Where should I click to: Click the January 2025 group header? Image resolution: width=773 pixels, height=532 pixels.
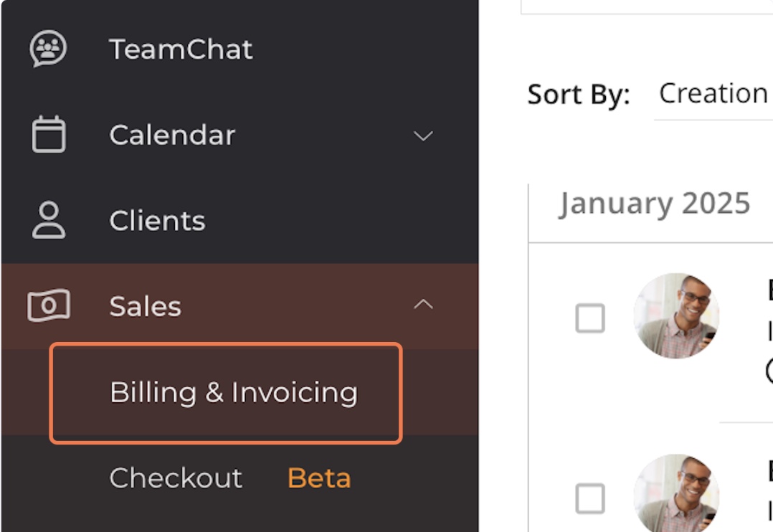[654, 204]
